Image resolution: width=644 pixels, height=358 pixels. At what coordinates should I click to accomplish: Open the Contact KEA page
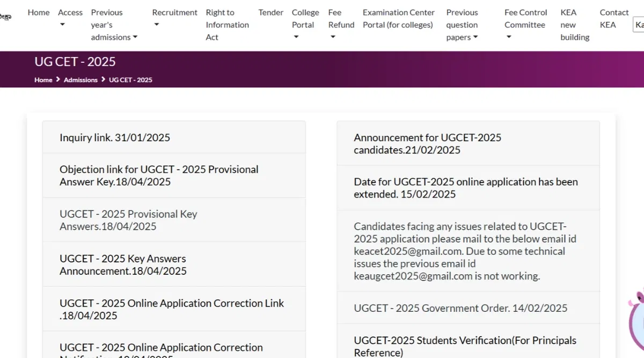614,18
